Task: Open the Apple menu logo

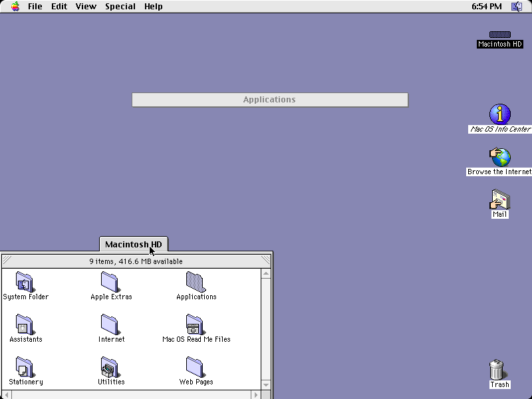Action: pyautogui.click(x=15, y=7)
